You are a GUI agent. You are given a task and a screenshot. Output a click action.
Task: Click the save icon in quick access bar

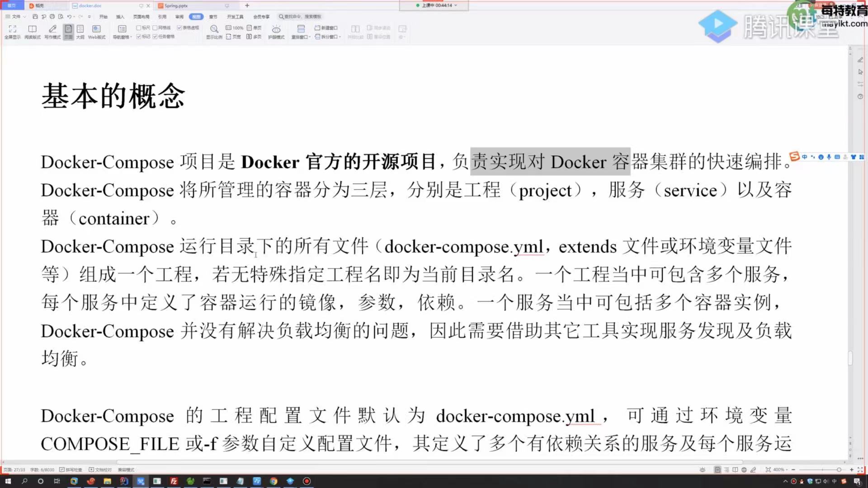[35, 17]
